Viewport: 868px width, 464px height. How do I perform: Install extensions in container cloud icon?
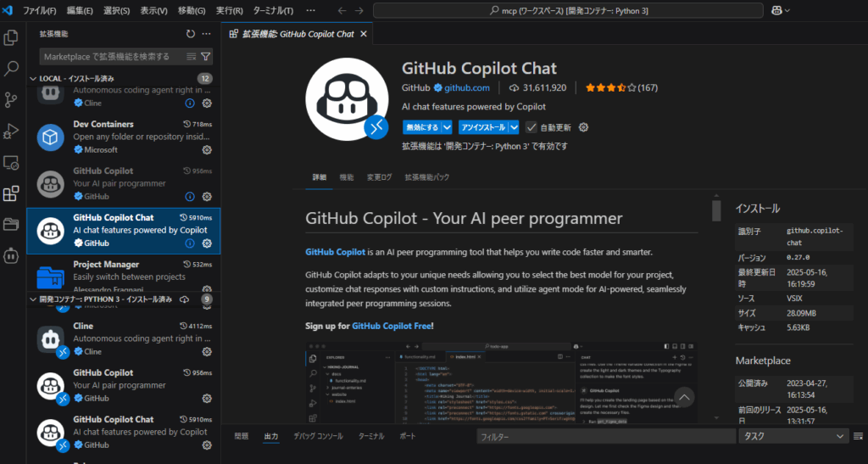(x=184, y=299)
